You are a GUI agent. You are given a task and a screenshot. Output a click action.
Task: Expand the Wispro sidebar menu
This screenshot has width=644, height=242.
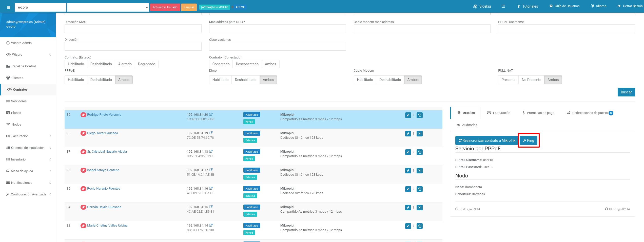coord(28,55)
